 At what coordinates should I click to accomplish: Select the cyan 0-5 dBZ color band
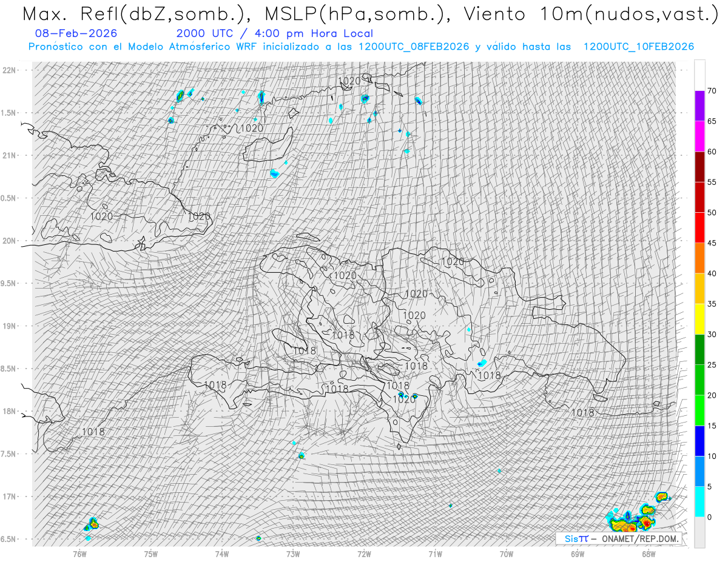[699, 501]
